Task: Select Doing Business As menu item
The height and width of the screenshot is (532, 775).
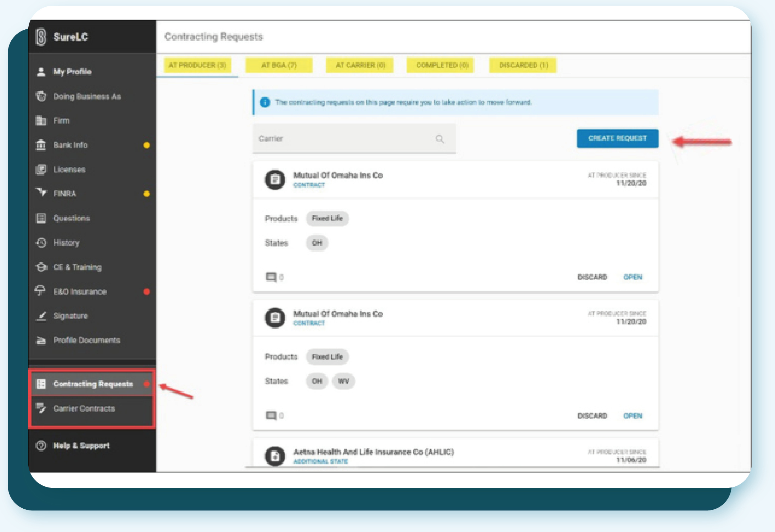Action: coord(92,96)
